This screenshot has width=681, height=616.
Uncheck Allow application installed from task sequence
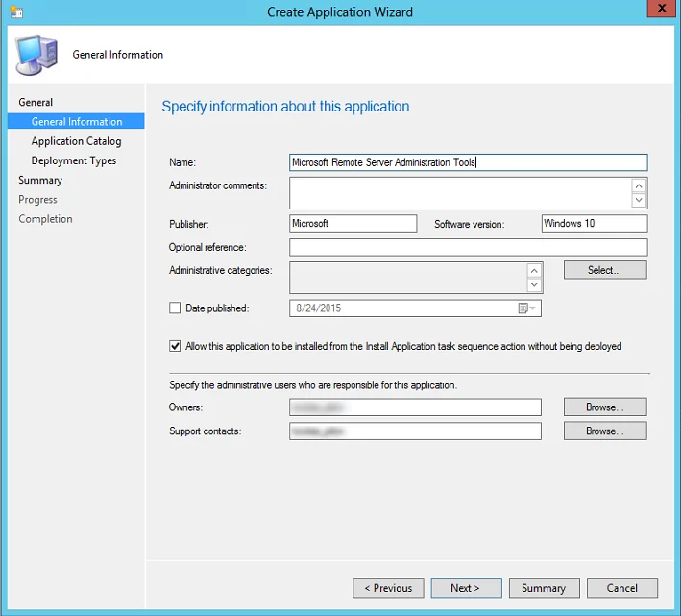coord(175,346)
